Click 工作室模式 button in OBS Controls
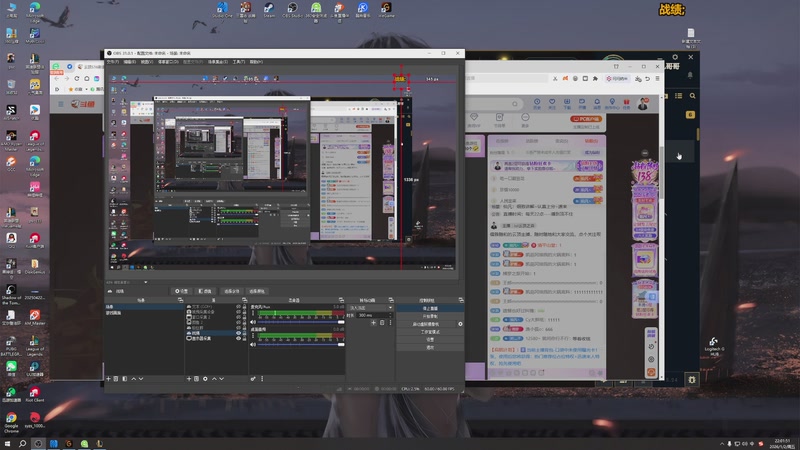The height and width of the screenshot is (450, 800). click(430, 332)
